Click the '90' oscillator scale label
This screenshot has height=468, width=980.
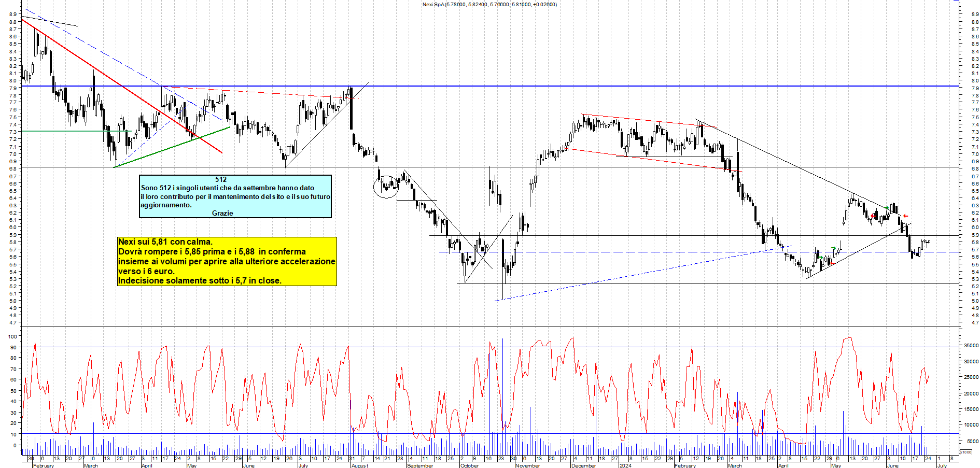(14, 347)
